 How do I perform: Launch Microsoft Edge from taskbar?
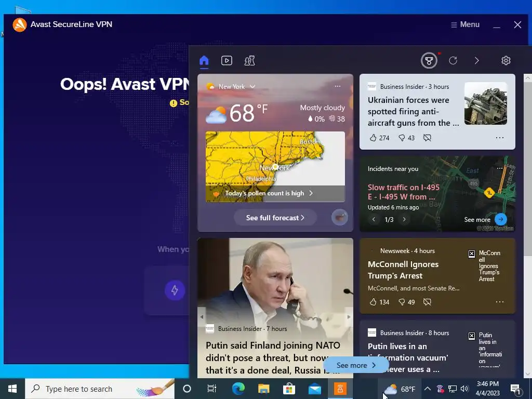[x=238, y=389]
